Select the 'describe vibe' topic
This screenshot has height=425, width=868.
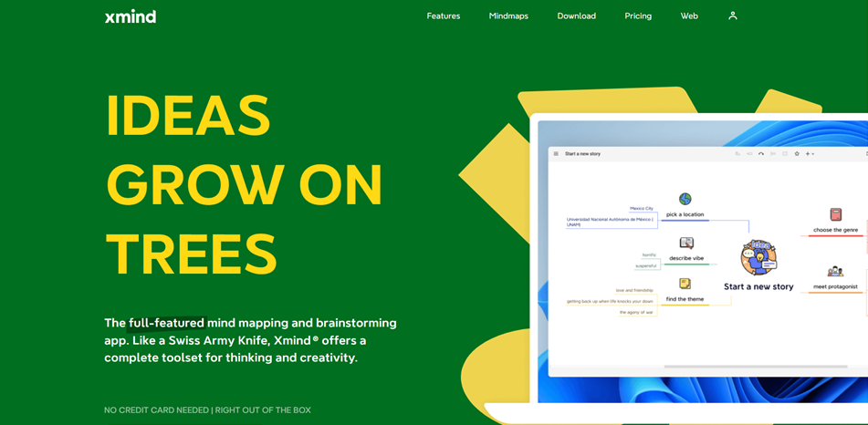(x=685, y=258)
